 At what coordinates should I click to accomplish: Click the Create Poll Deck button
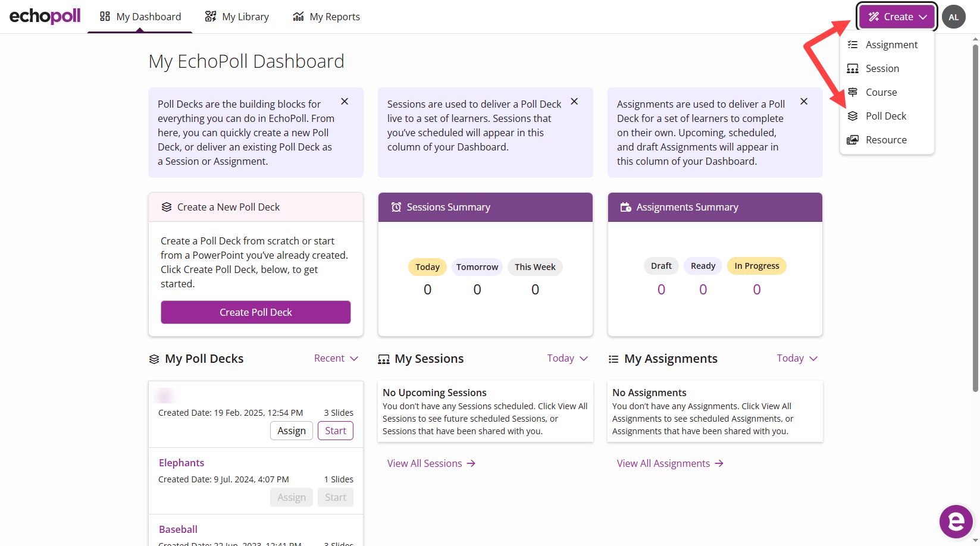coord(256,312)
